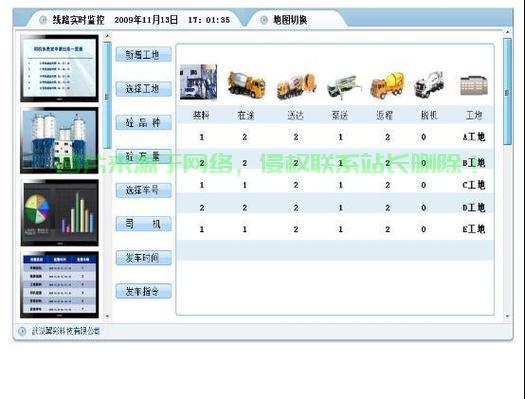Click the 工地 column header
This screenshot has width=525, height=399.
[474, 115]
